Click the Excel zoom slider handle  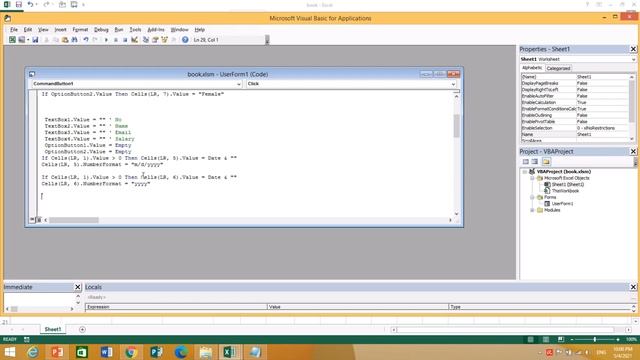(x=595, y=340)
